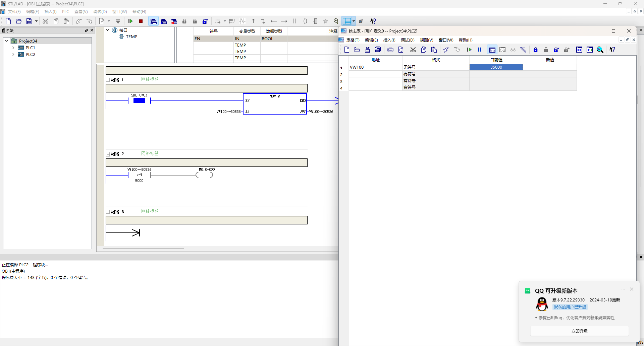Click Cut scissors icon in STL/LAD toolbar
The width and height of the screenshot is (644, 346).
[45, 21]
